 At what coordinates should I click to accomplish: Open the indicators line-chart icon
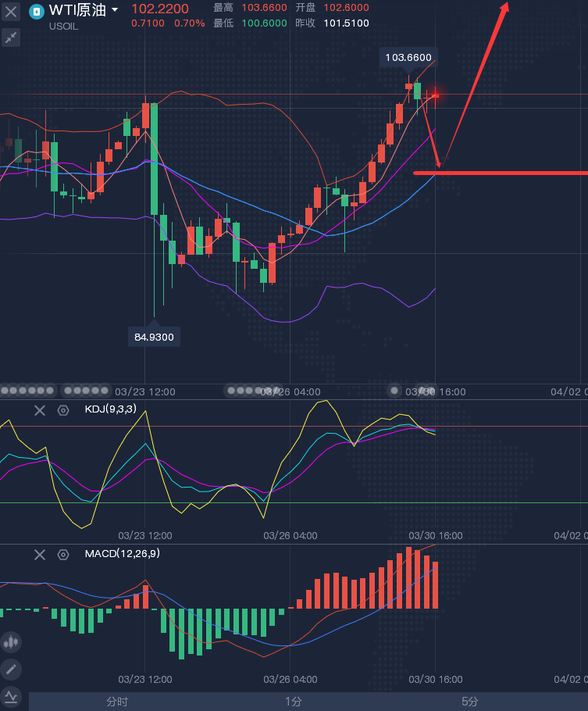click(x=11, y=696)
